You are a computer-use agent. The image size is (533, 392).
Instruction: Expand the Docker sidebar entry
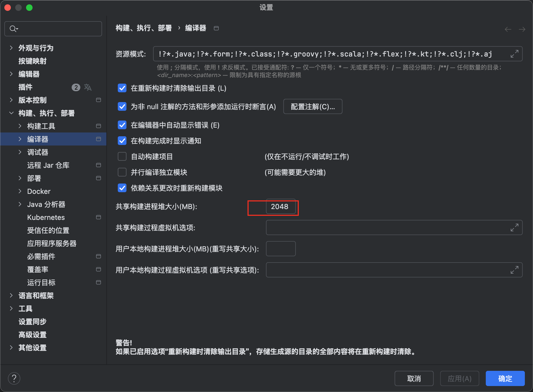(x=20, y=191)
